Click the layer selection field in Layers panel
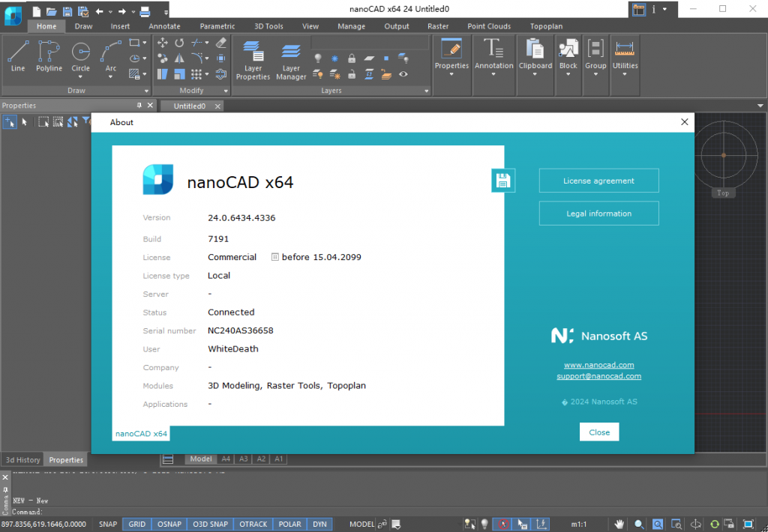 370,43
